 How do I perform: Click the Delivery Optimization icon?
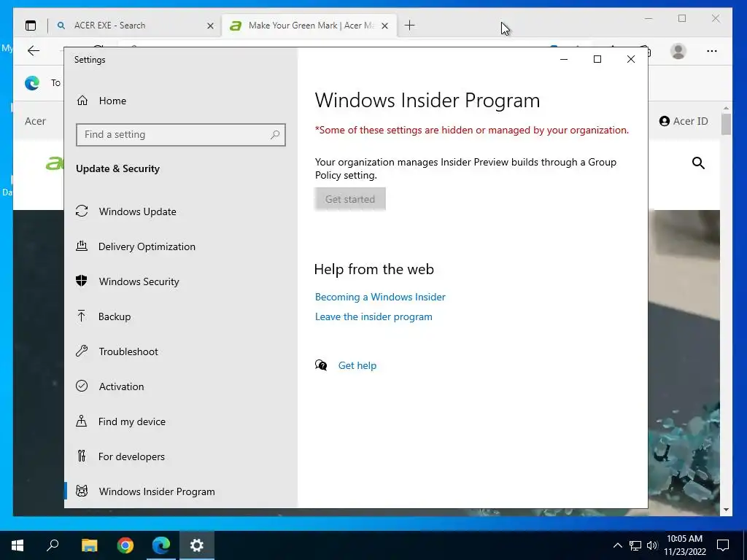pos(82,246)
